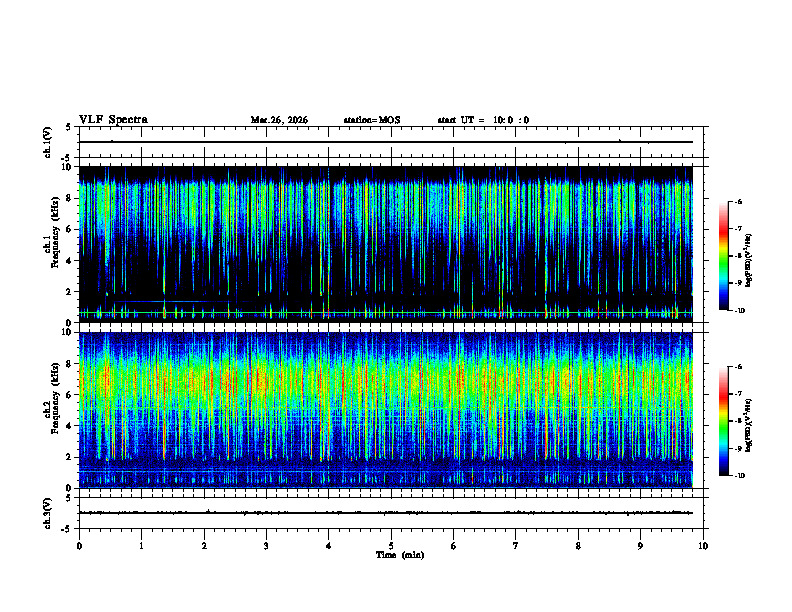Click time axis tick label "1"
Image resolution: width=792 pixels, height=612 pixels.
(x=141, y=546)
